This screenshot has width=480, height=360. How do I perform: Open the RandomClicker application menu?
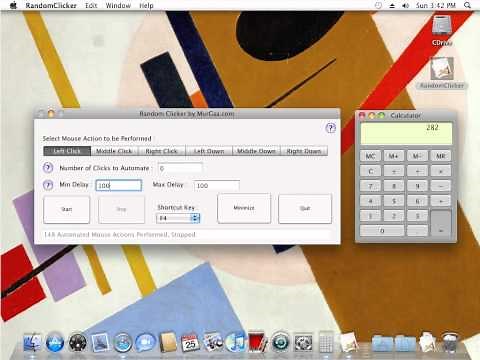click(x=51, y=5)
